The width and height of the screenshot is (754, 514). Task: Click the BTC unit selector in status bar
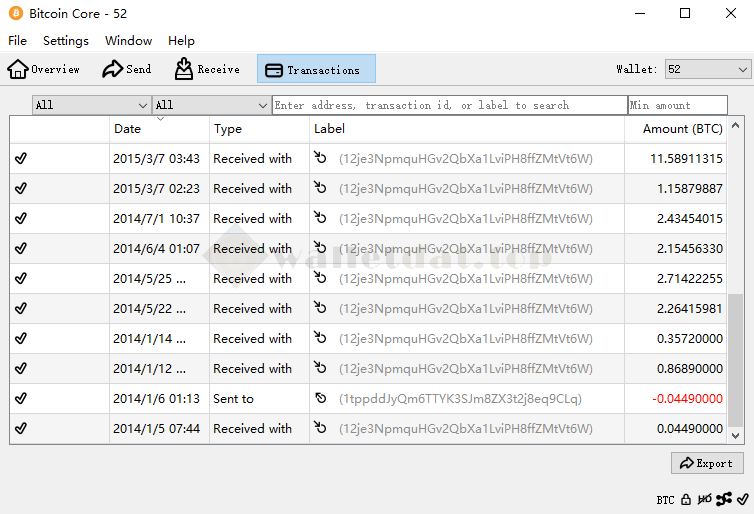click(665, 499)
